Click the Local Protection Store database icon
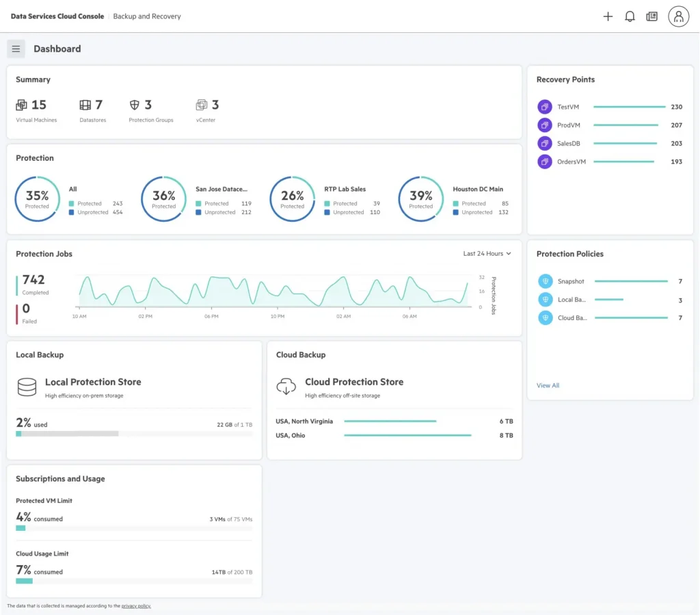700x615 pixels. pos(27,387)
